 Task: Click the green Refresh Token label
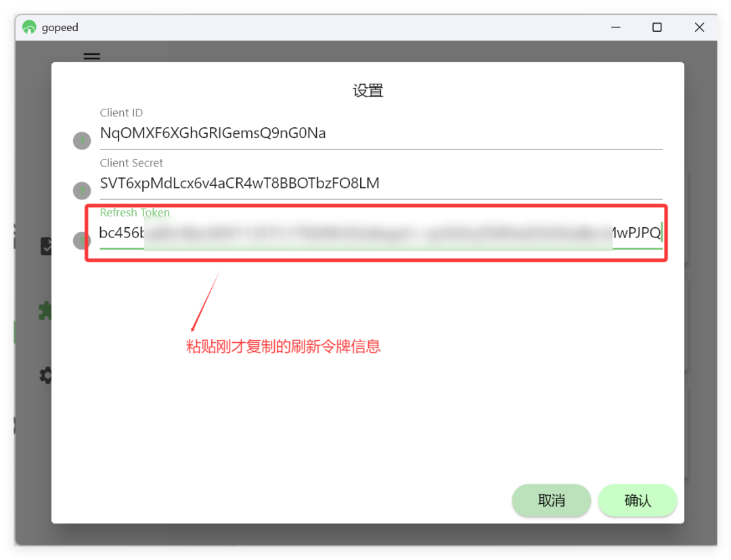coord(135,212)
